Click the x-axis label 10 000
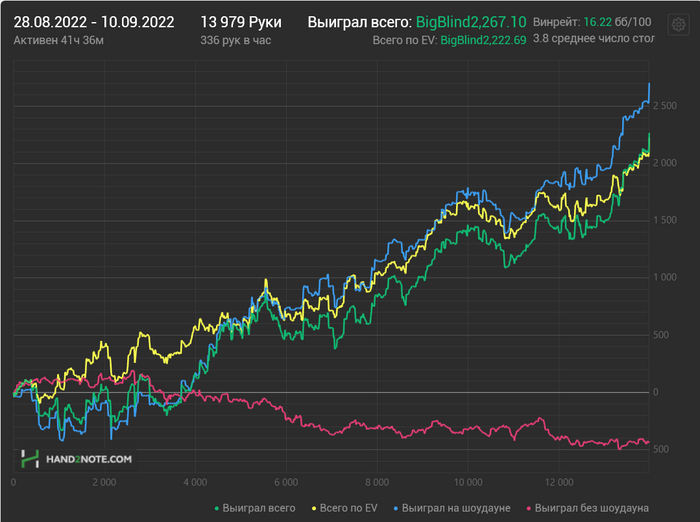Image resolution: width=700 pixels, height=522 pixels. click(x=468, y=483)
